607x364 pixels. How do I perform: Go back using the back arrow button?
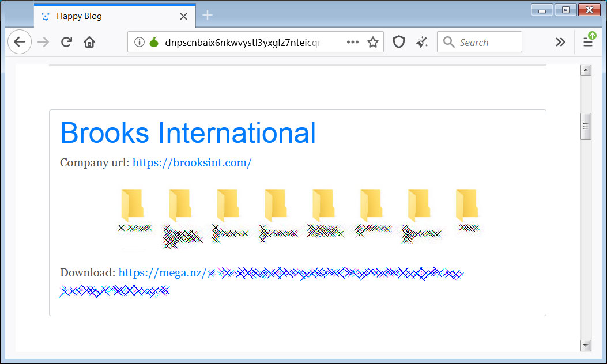click(20, 42)
